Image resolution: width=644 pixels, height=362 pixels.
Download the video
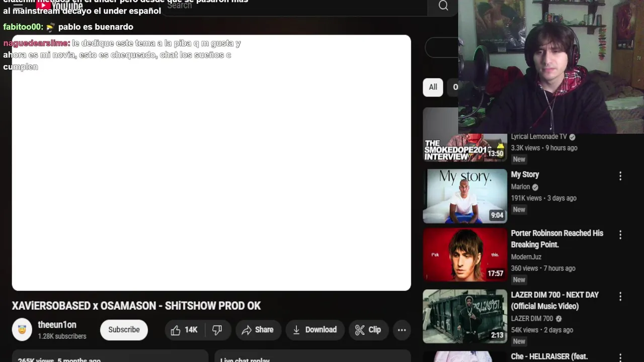pyautogui.click(x=315, y=330)
